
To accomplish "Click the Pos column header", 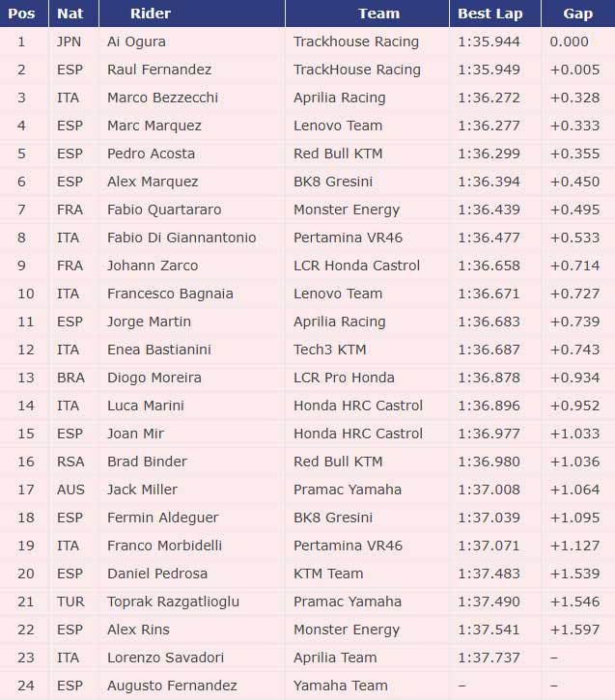I will (x=21, y=14).
